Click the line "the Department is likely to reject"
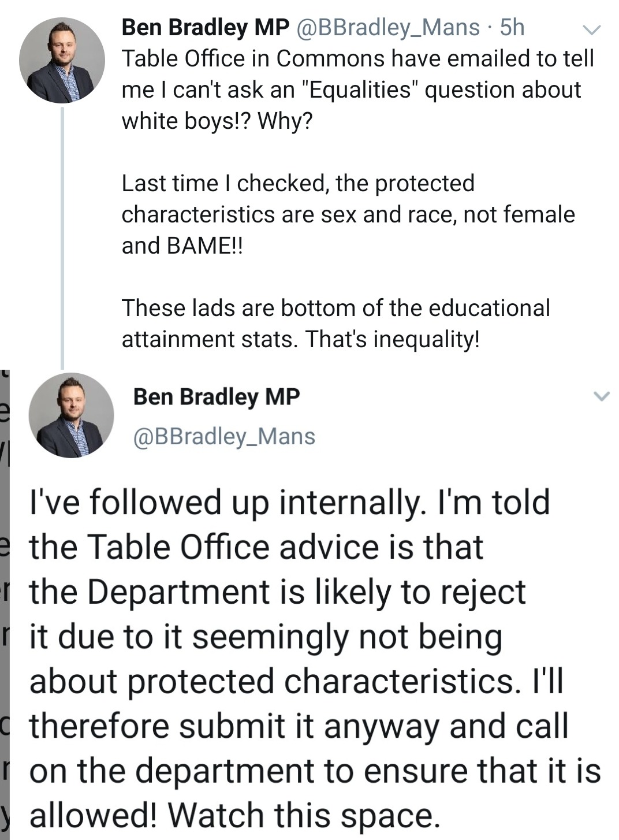This screenshot has width=619, height=840. click(x=277, y=592)
